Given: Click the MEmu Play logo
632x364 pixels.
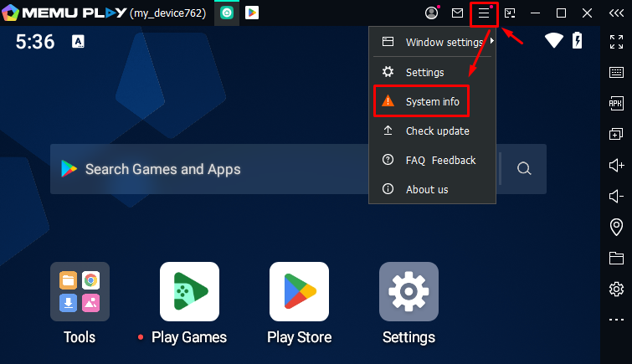Looking at the screenshot, I should tap(64, 13).
